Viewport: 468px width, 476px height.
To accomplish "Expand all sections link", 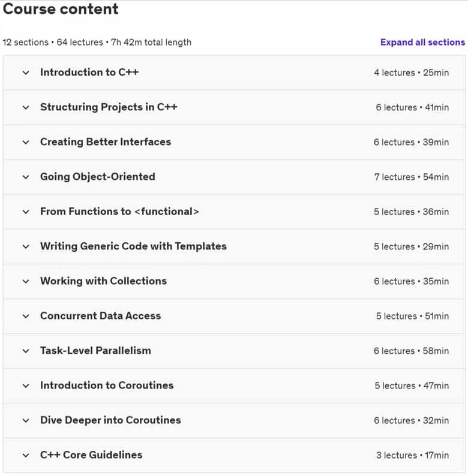I will [x=422, y=42].
